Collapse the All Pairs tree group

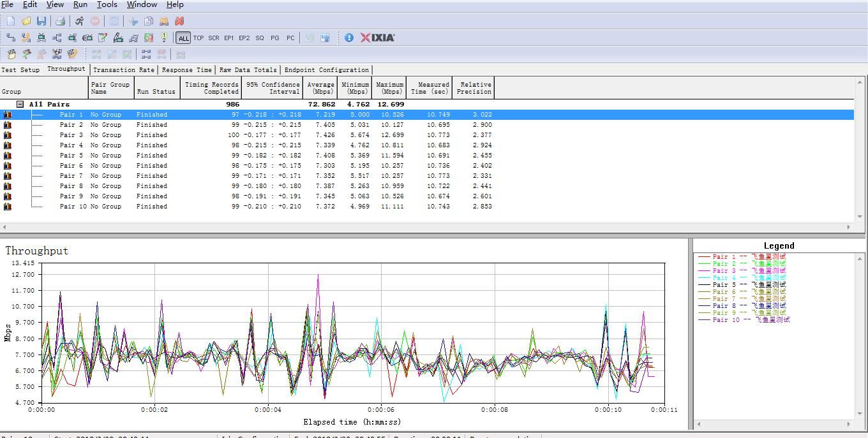(x=20, y=104)
